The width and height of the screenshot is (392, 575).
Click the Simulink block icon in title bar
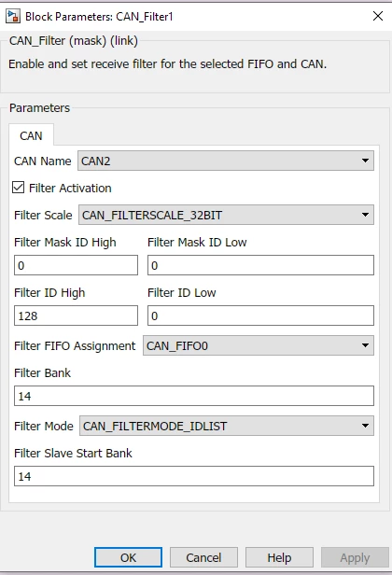tap(13, 17)
